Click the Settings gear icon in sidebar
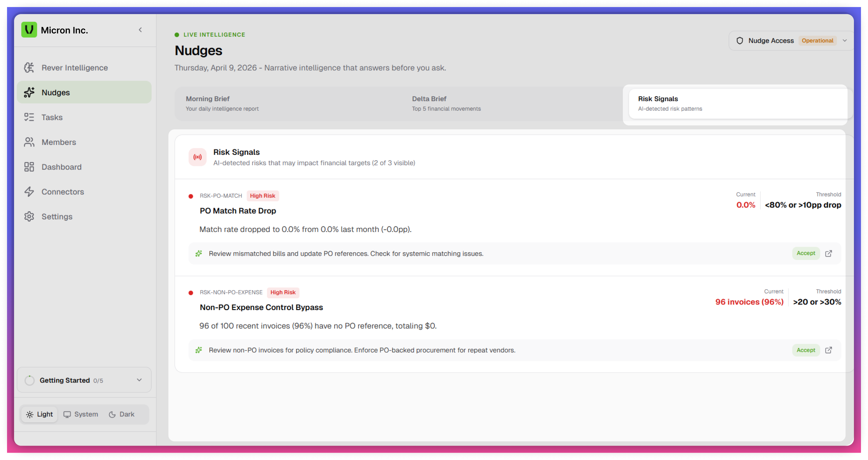868x460 pixels. click(x=29, y=217)
